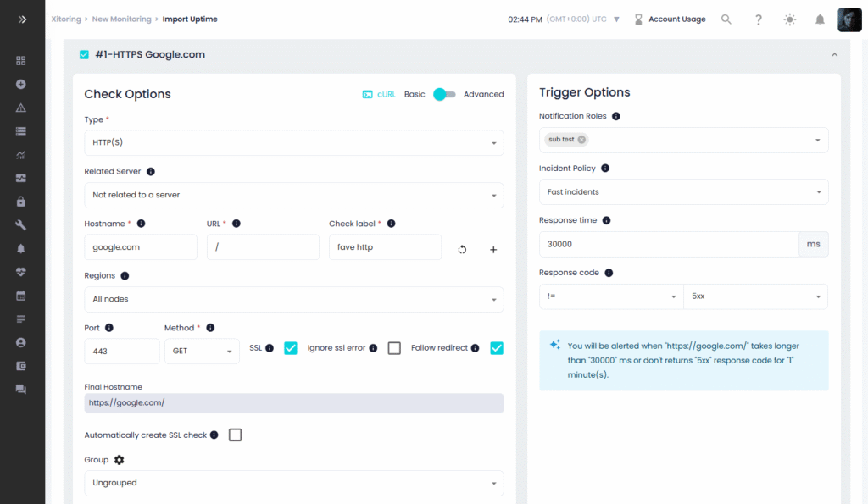
Task: Open the notifications bell in top bar
Action: 820,19
